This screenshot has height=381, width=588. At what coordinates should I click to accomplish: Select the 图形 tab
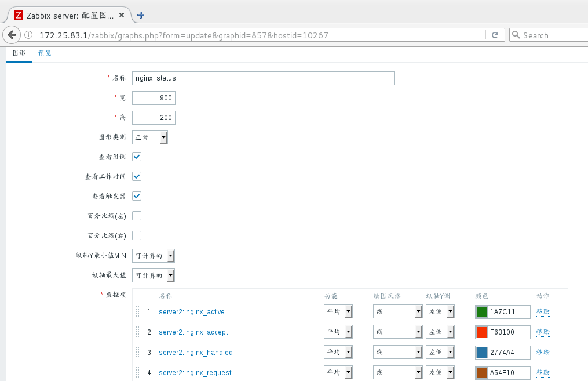pos(19,52)
